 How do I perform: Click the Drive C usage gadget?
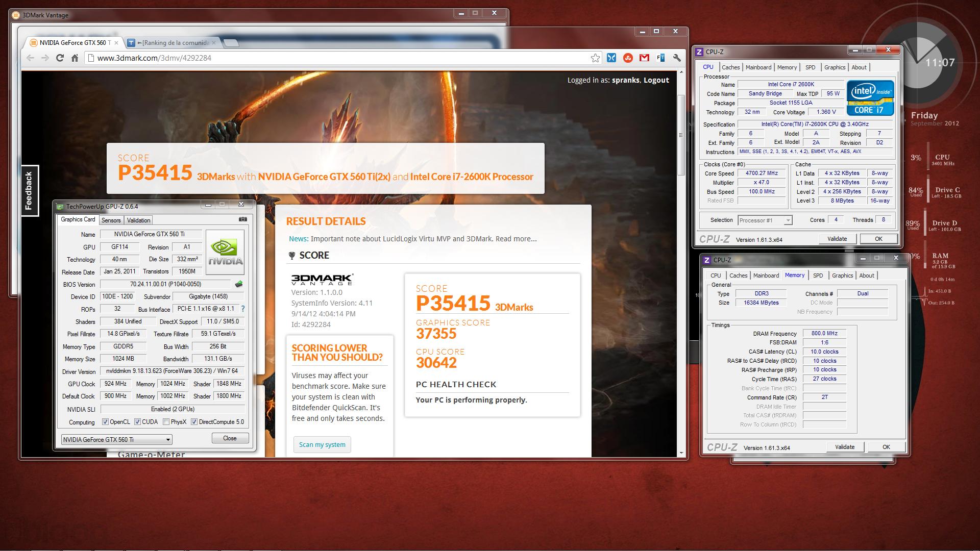point(936,192)
